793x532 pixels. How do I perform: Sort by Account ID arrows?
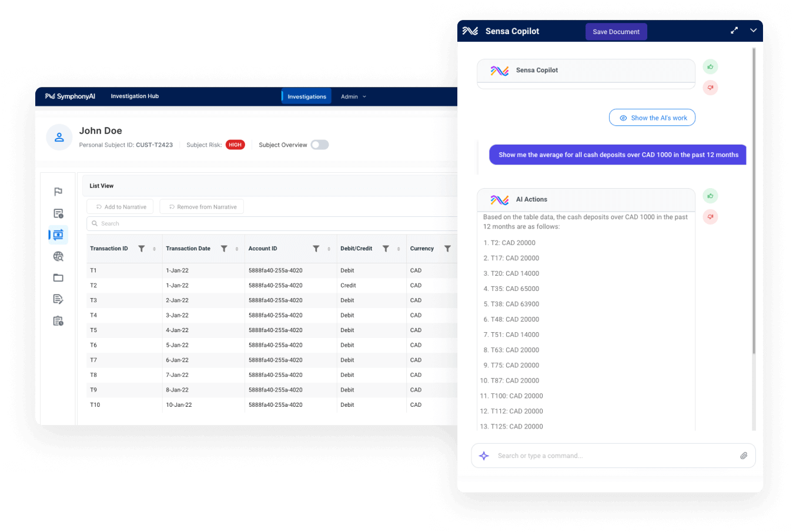click(329, 249)
